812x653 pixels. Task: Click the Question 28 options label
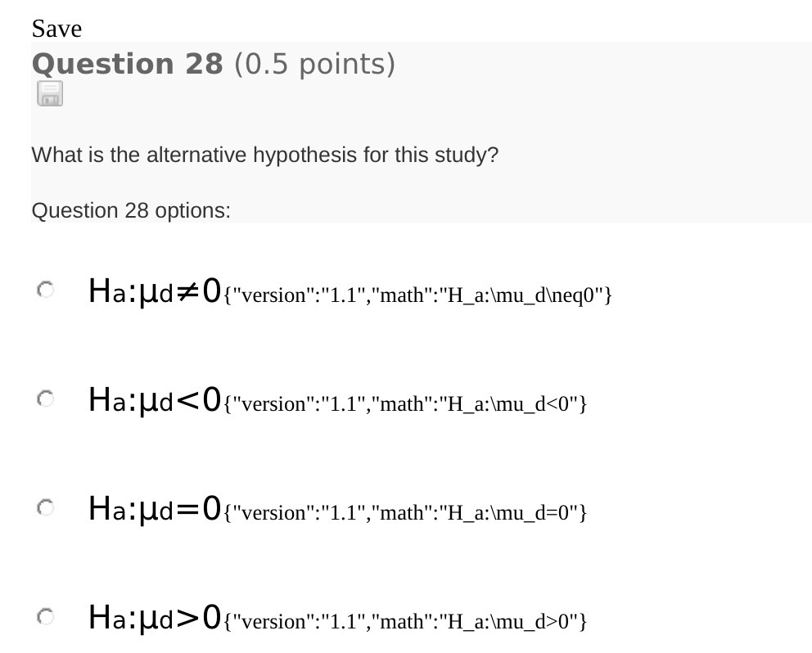pos(130,210)
